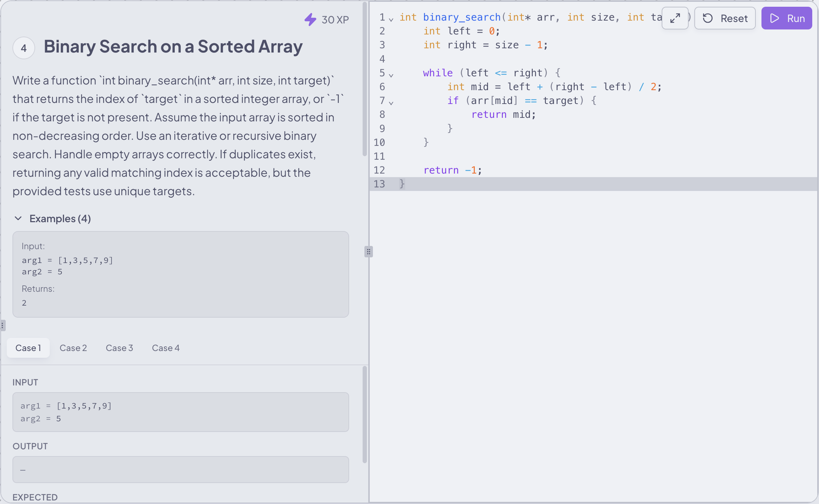Click the Run play triangle icon
This screenshot has width=819, height=504.
click(775, 18)
